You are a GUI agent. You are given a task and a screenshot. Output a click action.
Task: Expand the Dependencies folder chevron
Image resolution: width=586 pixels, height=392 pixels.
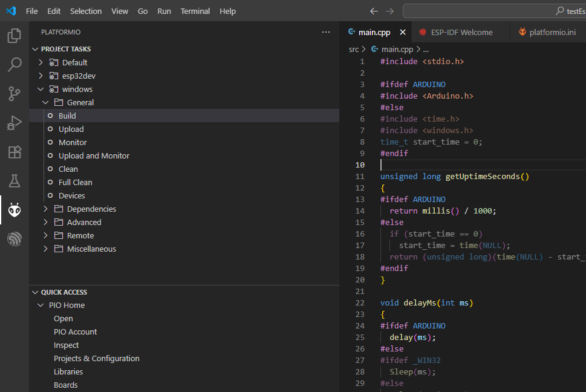[45, 209]
